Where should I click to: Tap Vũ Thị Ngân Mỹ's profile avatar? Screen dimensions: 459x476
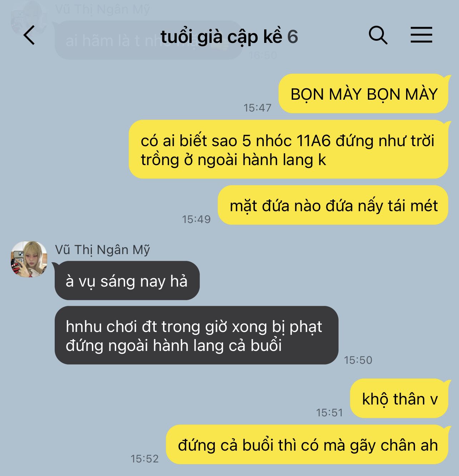[29, 259]
